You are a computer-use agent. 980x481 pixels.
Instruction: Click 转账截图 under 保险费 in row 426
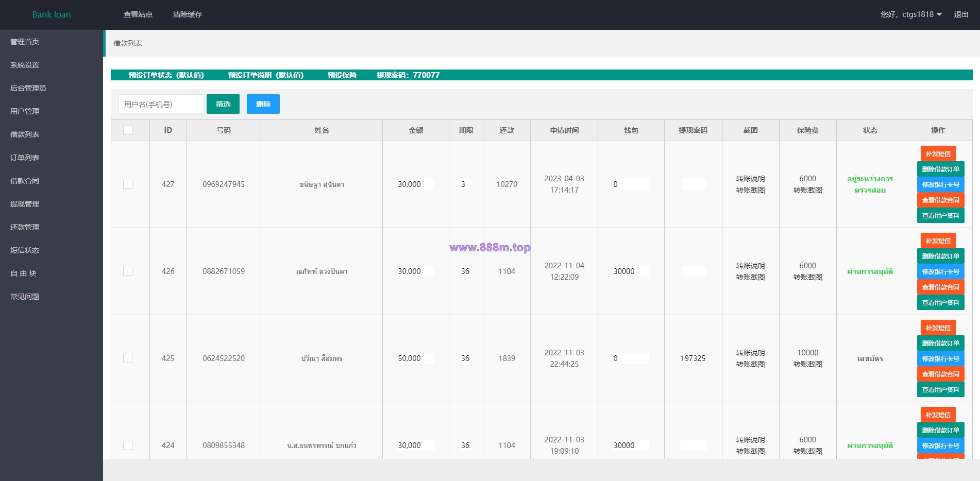point(807,277)
